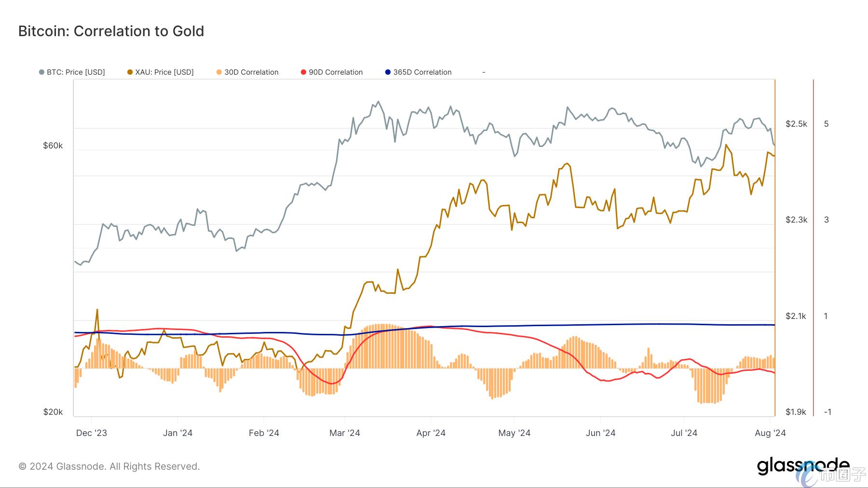Screen dimensions: 868x488
Task: Select the Aug '24 x-axis label
Action: [770, 433]
